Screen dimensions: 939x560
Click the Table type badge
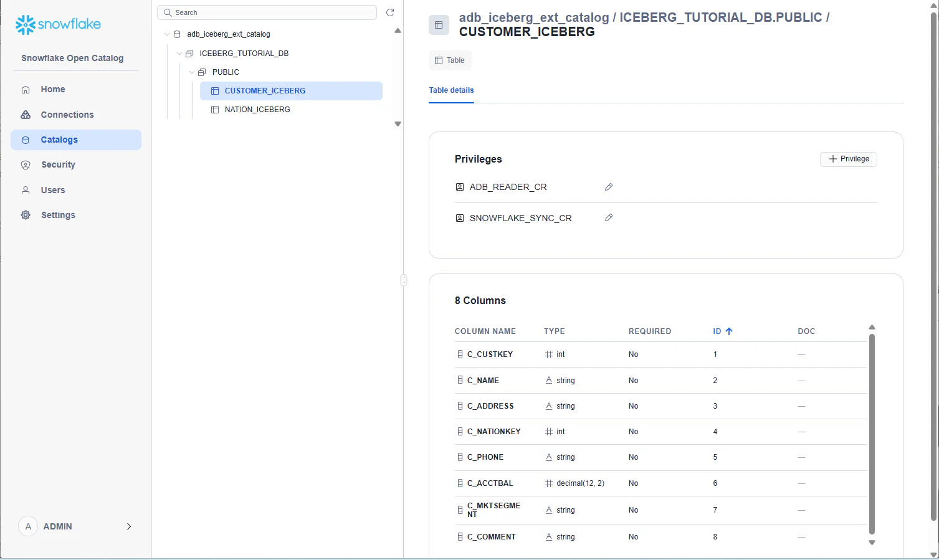click(x=450, y=60)
